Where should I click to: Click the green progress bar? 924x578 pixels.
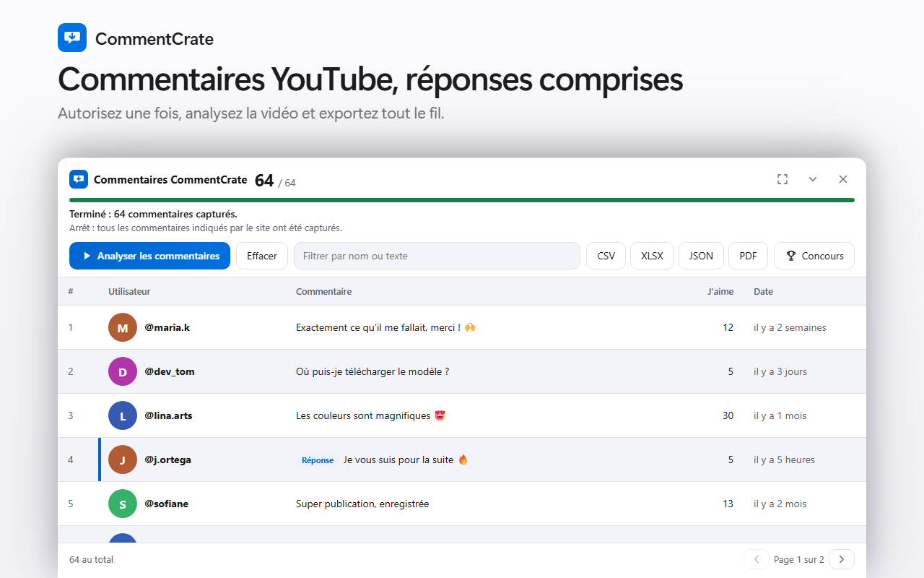click(462, 200)
